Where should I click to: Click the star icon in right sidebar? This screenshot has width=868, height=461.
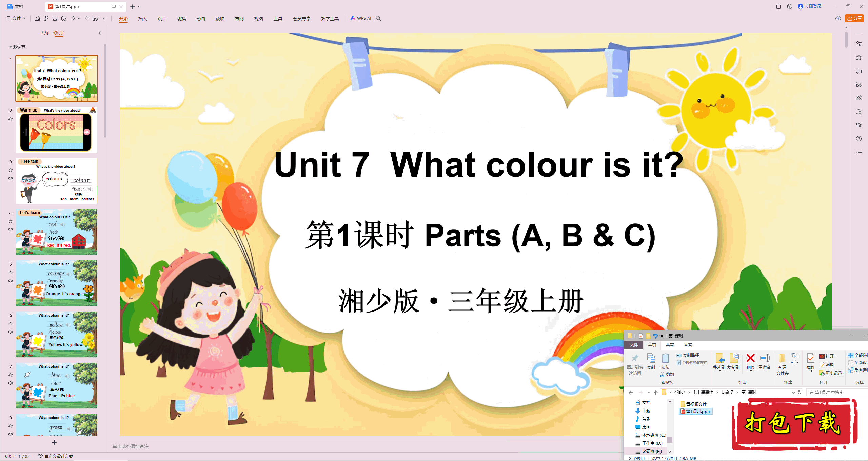(859, 57)
